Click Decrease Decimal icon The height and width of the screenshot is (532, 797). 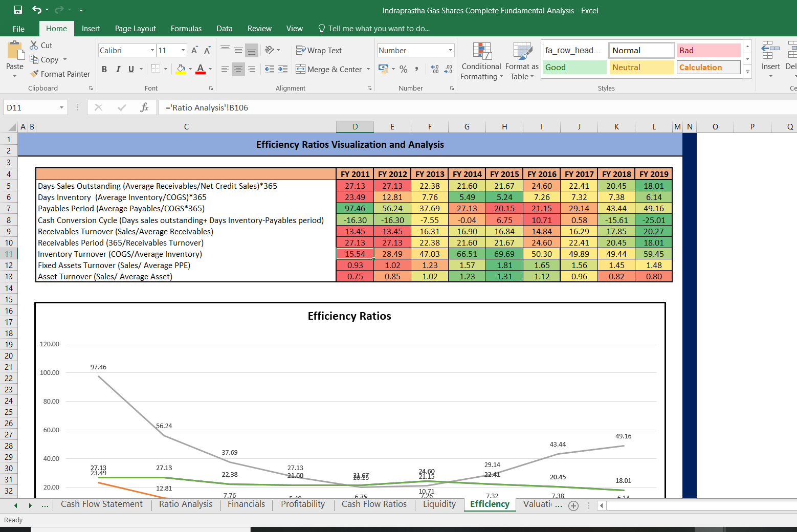pyautogui.click(x=448, y=69)
